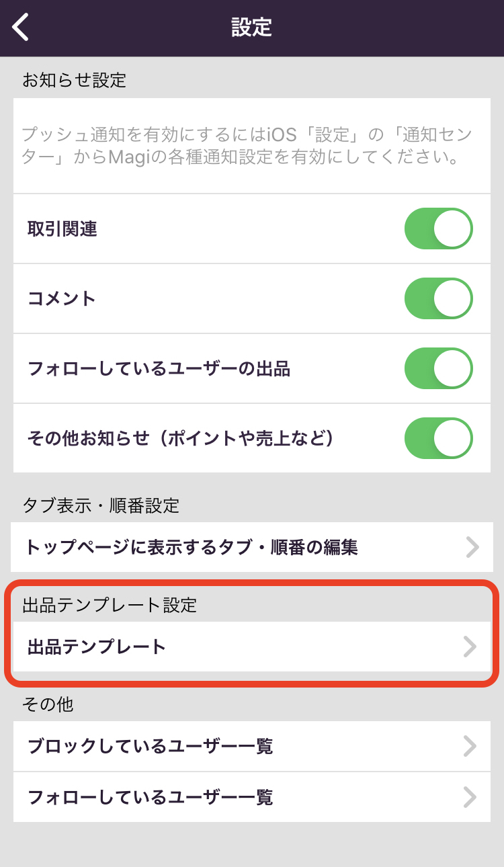Disable the フォローしているユーザーの出品 switch
This screenshot has width=504, height=867.
pos(438,368)
